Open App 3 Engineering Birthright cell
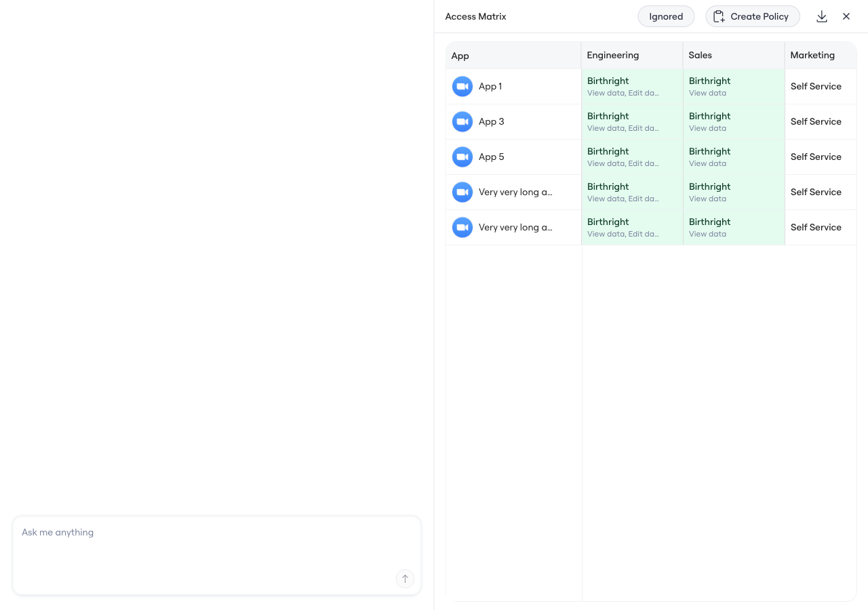The height and width of the screenshot is (610, 868). (632, 122)
